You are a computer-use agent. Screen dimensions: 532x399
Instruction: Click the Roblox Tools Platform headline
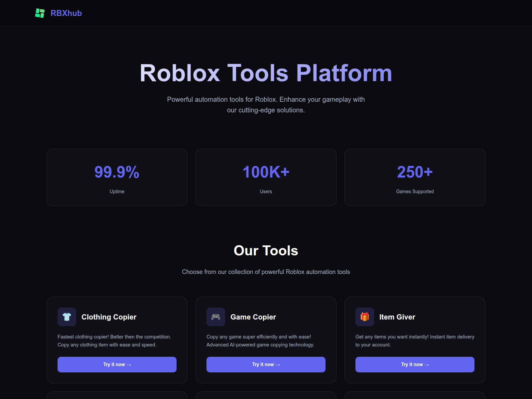pyautogui.click(x=266, y=73)
